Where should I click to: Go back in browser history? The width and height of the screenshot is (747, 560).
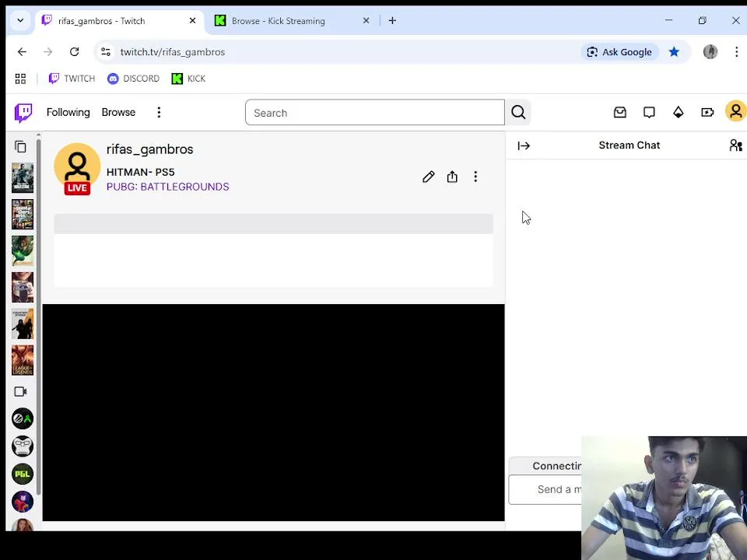tap(22, 52)
